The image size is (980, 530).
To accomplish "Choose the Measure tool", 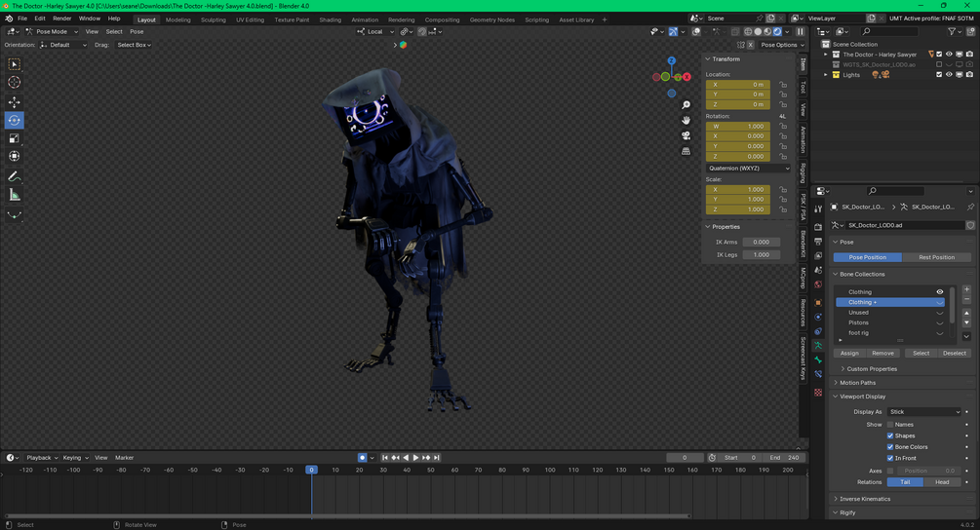I will (14, 195).
